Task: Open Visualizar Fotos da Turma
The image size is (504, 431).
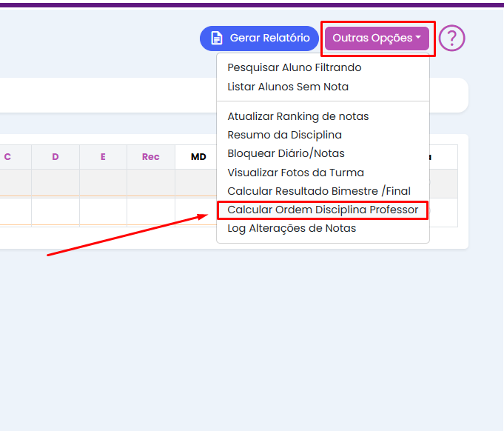Action: [295, 173]
